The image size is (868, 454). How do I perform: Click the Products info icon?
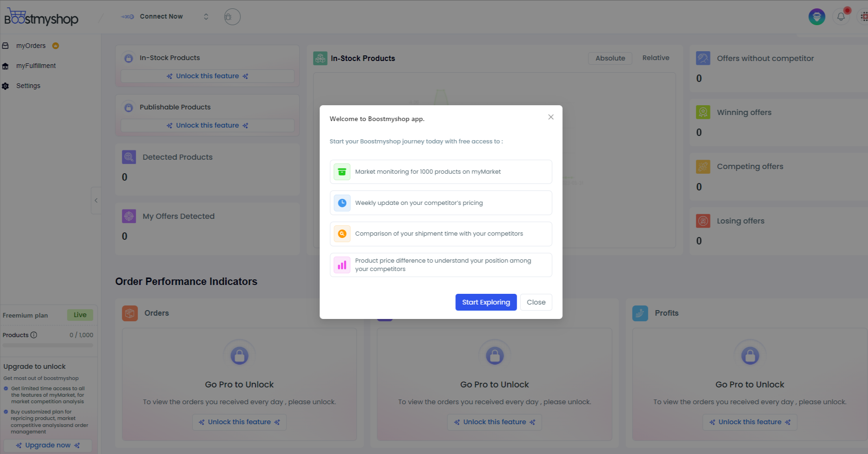click(x=33, y=335)
